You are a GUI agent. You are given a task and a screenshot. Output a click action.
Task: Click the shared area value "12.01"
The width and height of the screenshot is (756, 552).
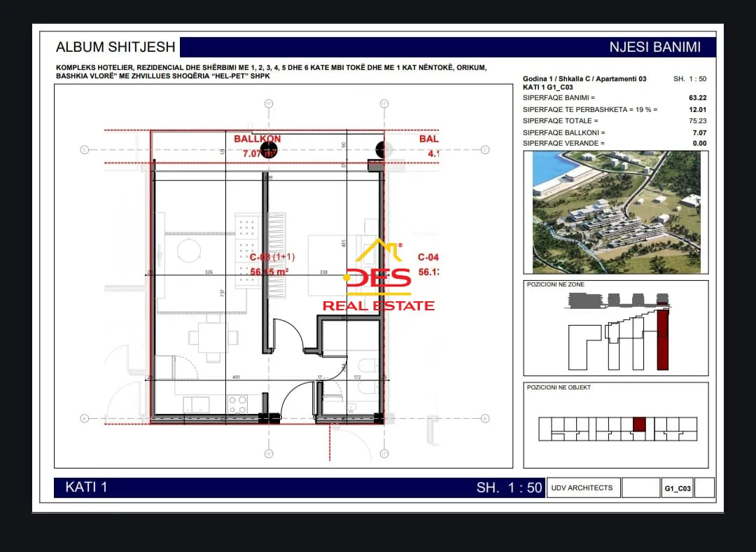point(698,109)
